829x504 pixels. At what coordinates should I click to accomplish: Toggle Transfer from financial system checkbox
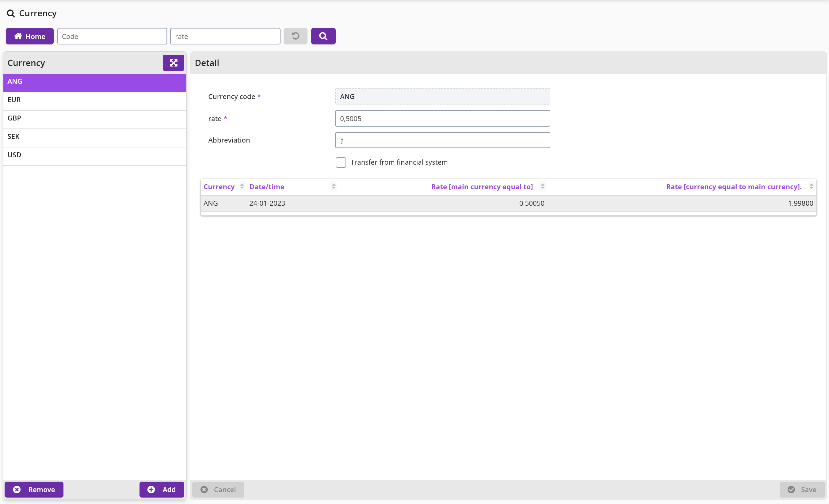click(341, 162)
